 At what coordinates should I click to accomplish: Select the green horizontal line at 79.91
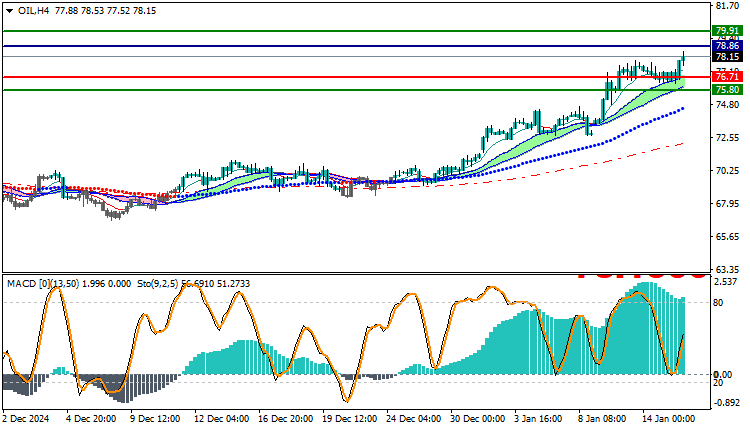pos(356,31)
